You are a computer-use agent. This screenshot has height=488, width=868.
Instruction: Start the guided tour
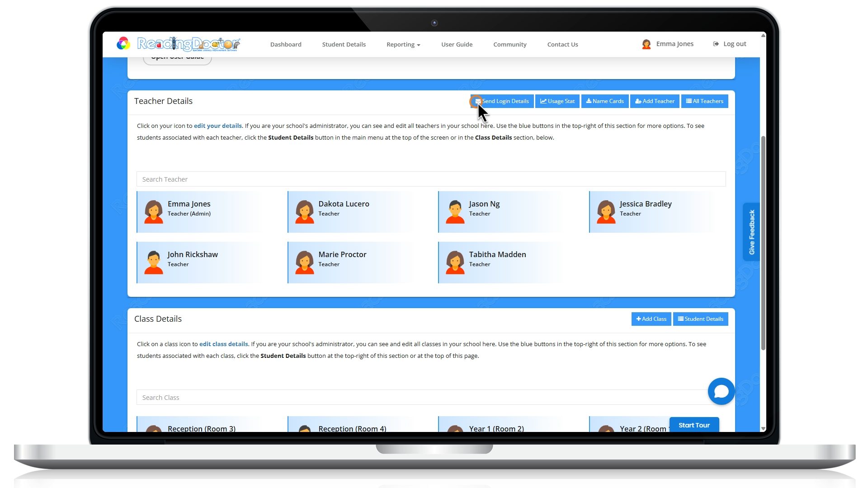694,425
